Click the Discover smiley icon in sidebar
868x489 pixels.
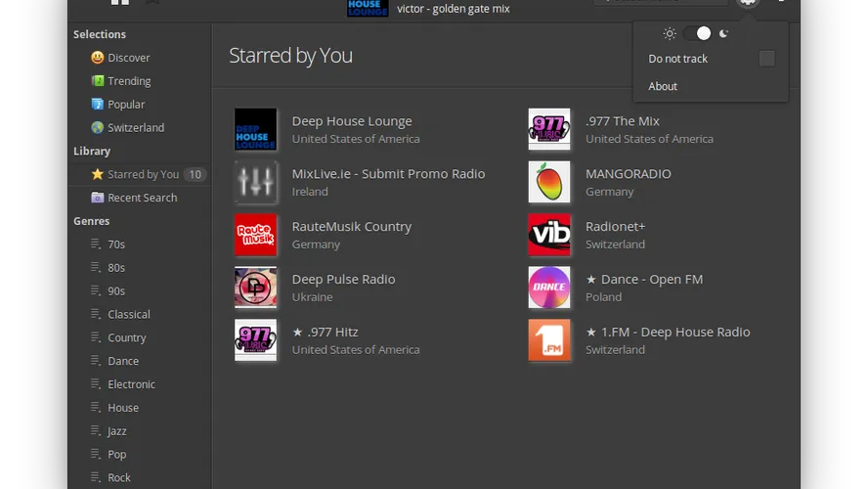click(x=98, y=58)
